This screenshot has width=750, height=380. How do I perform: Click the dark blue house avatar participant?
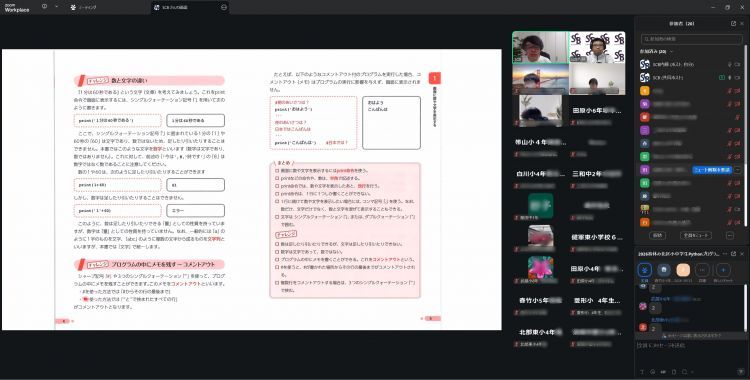[645, 143]
